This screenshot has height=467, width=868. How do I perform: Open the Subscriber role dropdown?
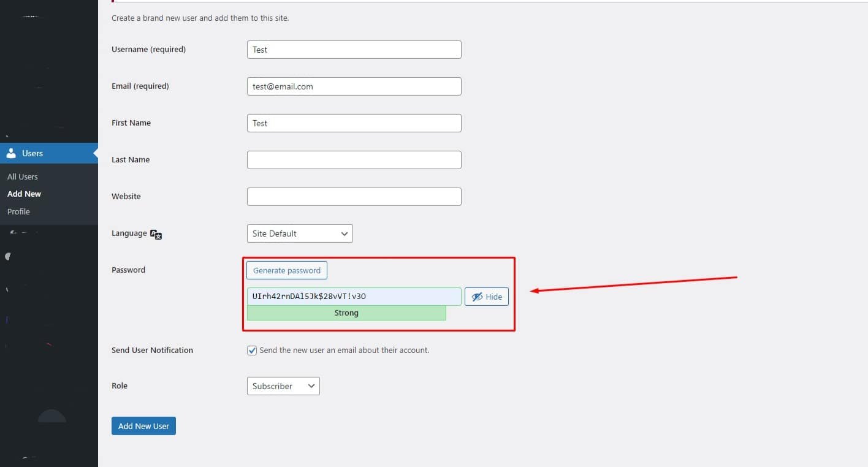[x=283, y=386]
